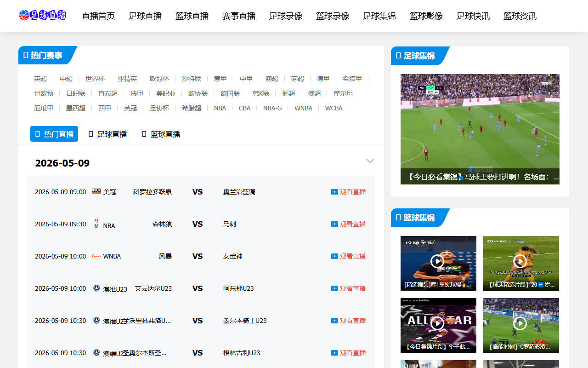Viewport: 588px width, 368px height.
Task: Select the 热门直播 tab
Action: 54,134
